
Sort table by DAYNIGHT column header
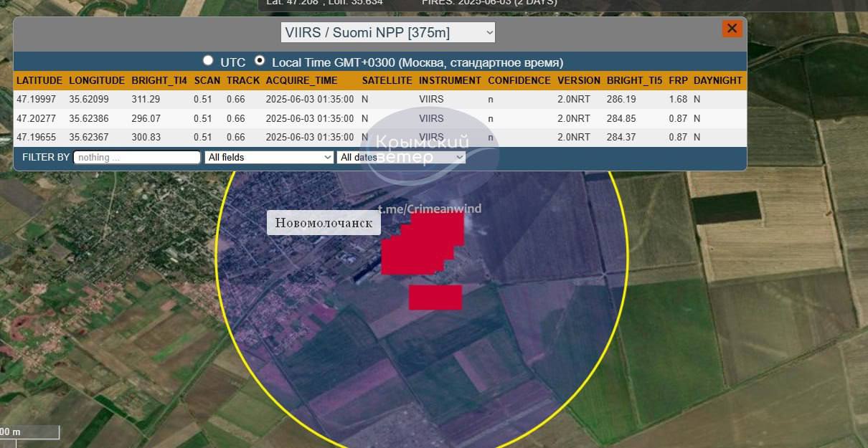click(x=717, y=80)
